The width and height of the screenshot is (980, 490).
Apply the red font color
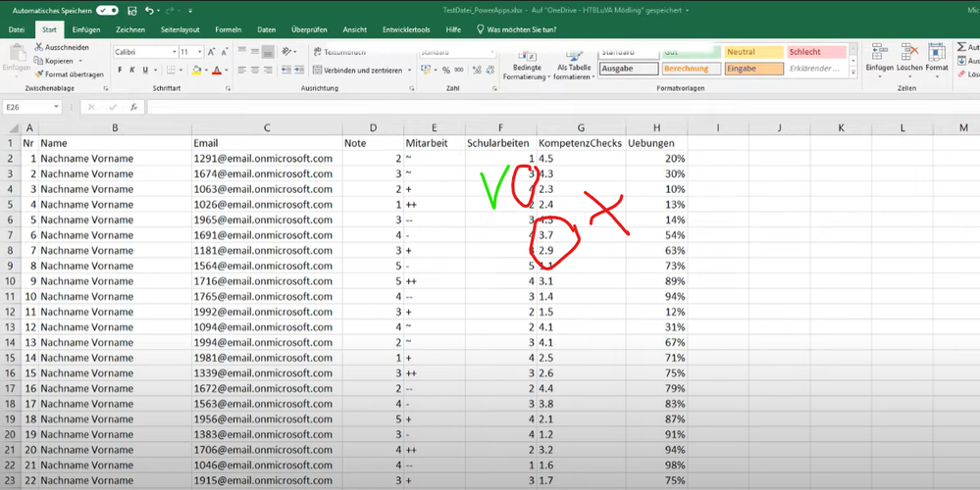(x=217, y=70)
